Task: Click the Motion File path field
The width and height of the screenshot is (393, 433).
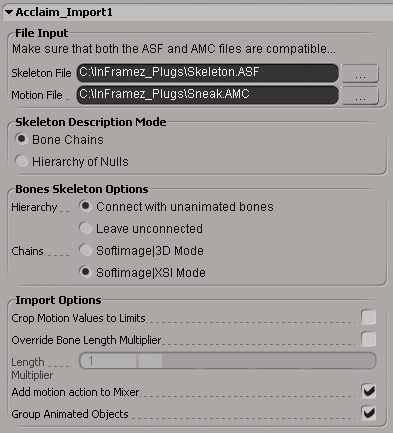Action: 208,95
